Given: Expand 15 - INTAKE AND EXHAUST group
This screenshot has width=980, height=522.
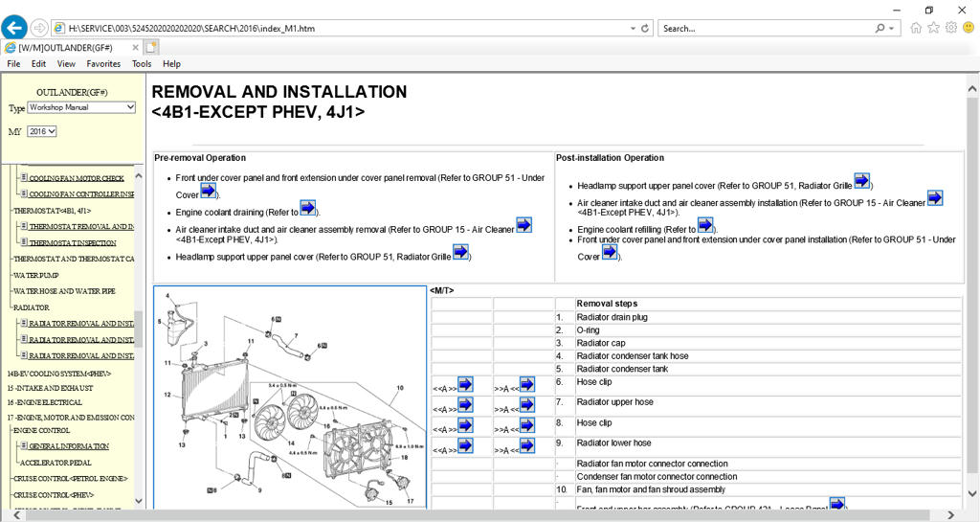Looking at the screenshot, I should (x=50, y=388).
